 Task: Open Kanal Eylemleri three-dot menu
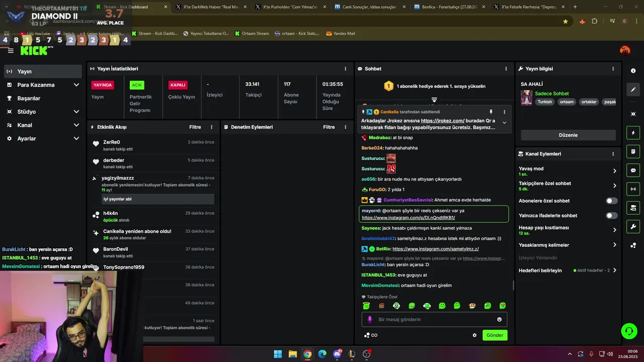click(x=613, y=154)
